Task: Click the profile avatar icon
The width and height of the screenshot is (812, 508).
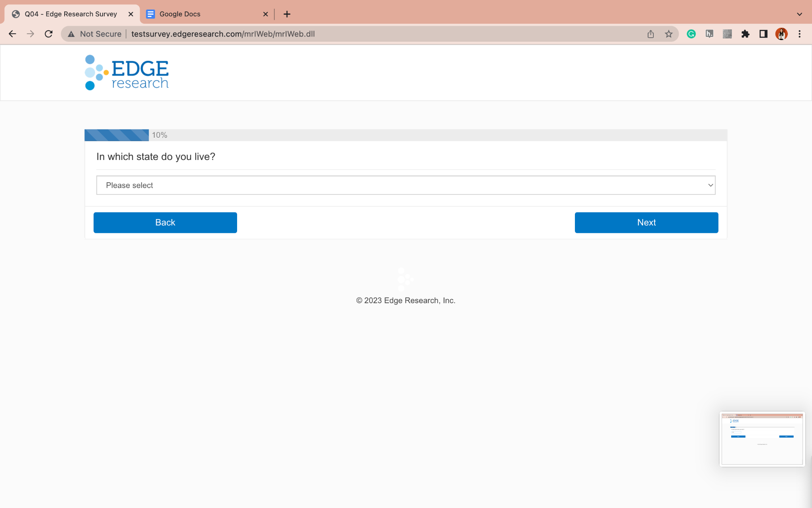Action: coord(781,34)
